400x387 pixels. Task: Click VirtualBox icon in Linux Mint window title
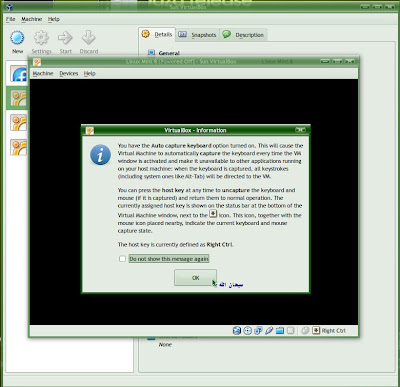click(37, 62)
